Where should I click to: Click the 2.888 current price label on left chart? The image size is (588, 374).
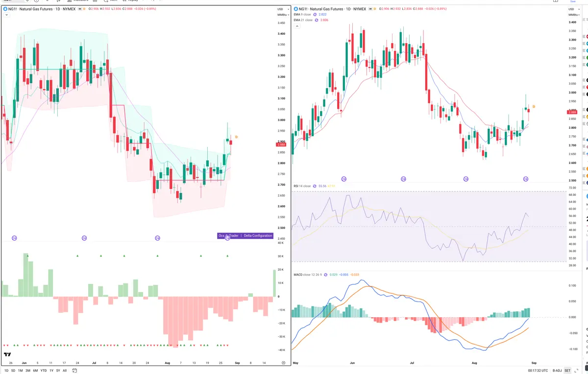click(281, 144)
